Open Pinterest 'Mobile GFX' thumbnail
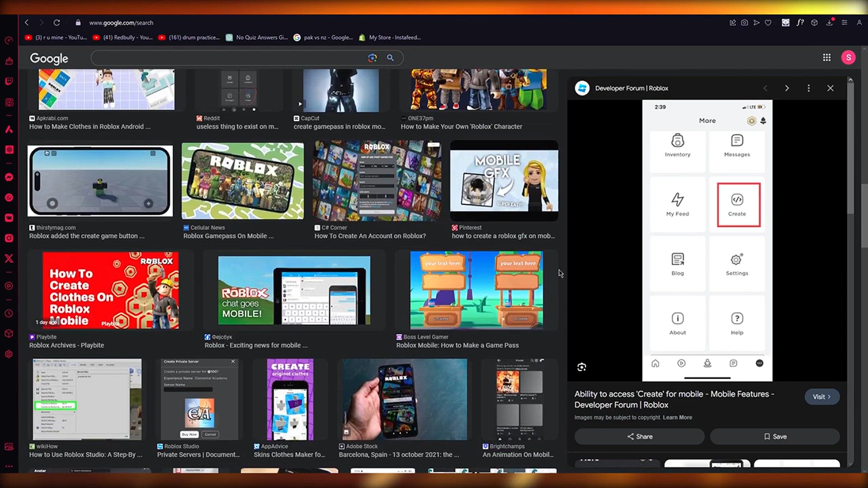 (504, 181)
